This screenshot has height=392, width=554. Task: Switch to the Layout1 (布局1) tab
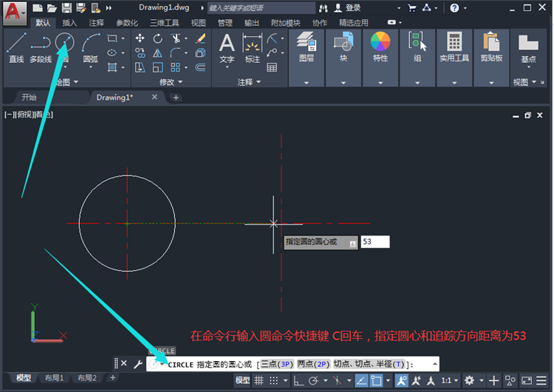tap(54, 378)
